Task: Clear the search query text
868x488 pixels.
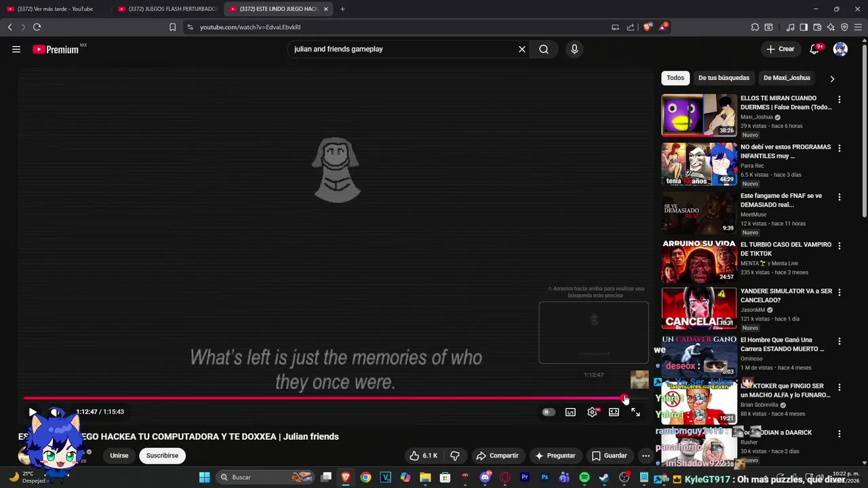Action: pos(522,49)
